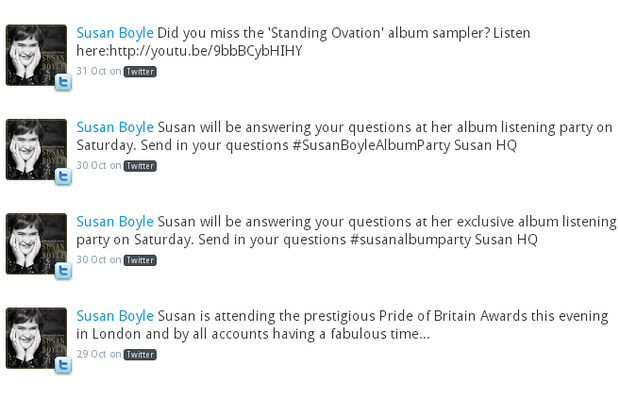This screenshot has width=618, height=400.
Task: Open the avatar beside the #SusanBoyleAlbumParty post
Action: [x=36, y=149]
